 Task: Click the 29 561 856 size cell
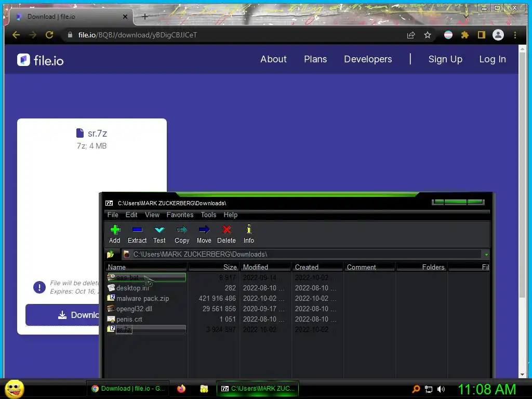click(219, 309)
